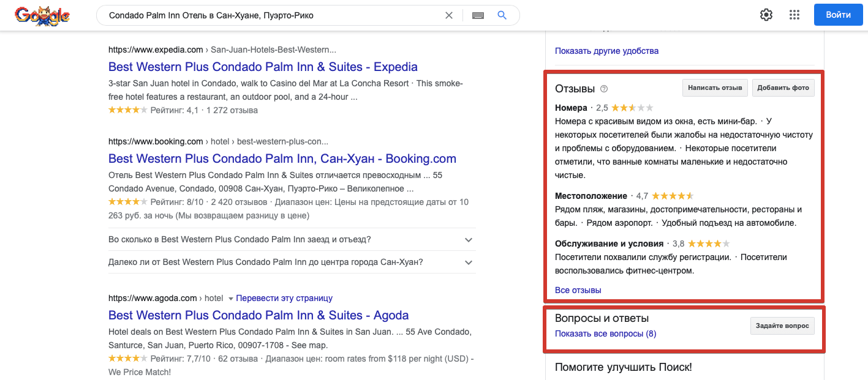Open the on-screen keyboard icon

click(478, 15)
